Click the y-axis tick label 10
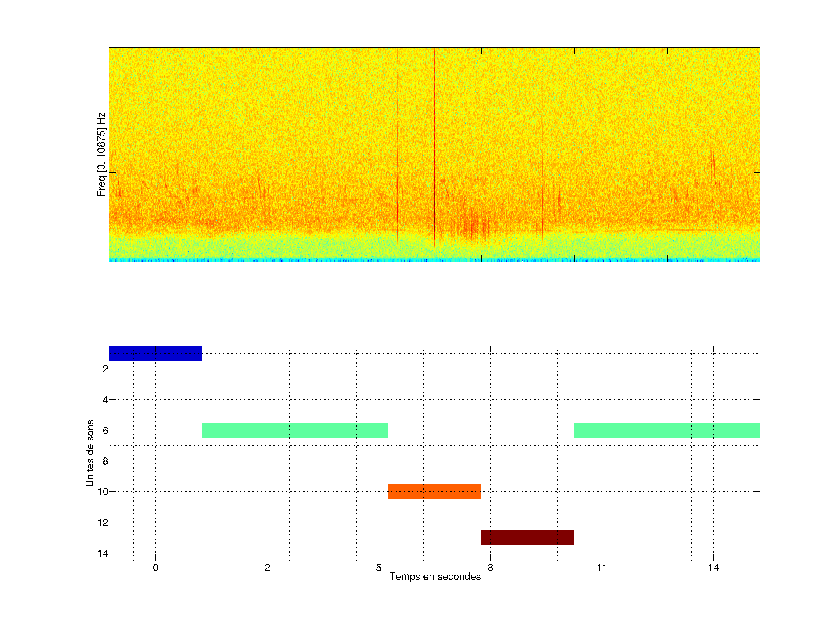 103,492
